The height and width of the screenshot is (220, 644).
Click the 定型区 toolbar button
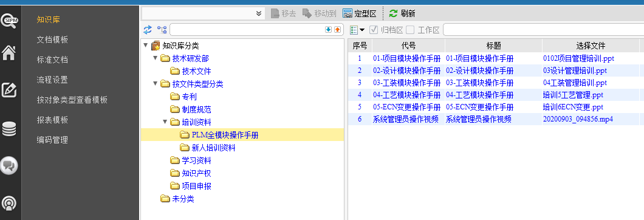point(360,13)
